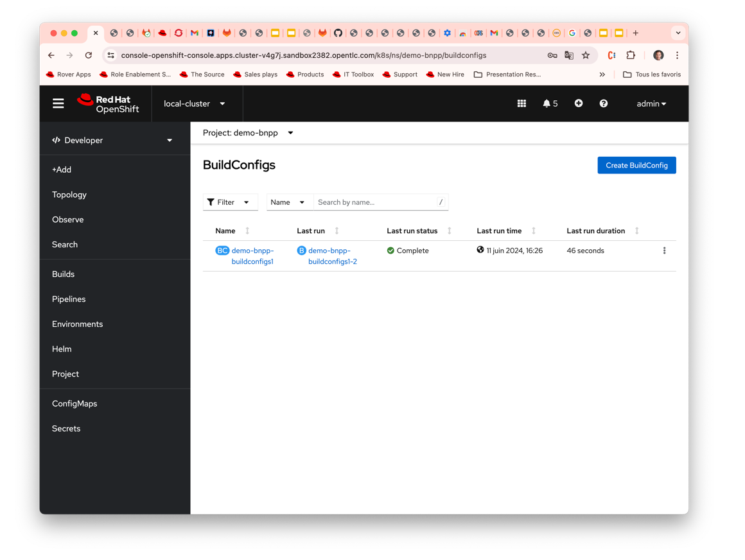Open the help question mark icon
Viewport: 745px width, 560px height.
tap(604, 103)
